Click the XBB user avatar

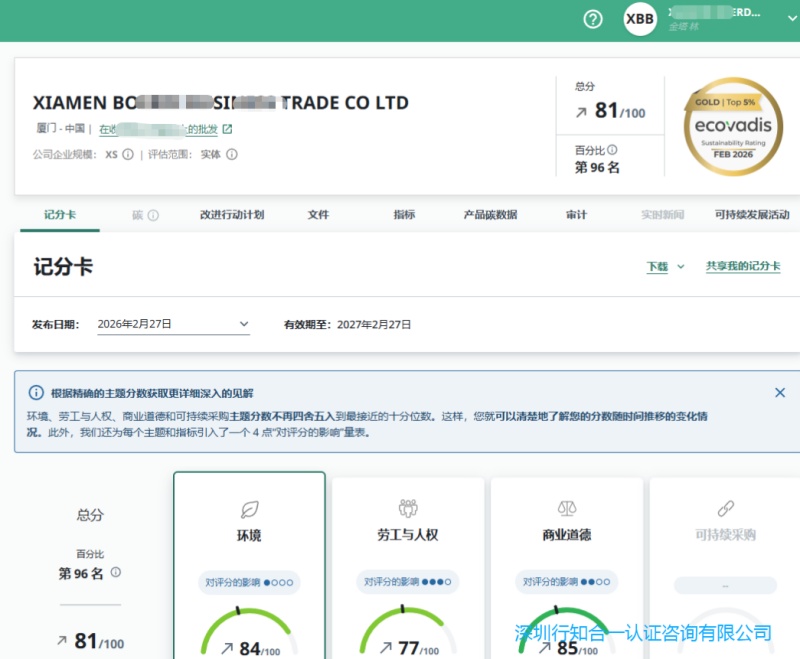(x=640, y=19)
